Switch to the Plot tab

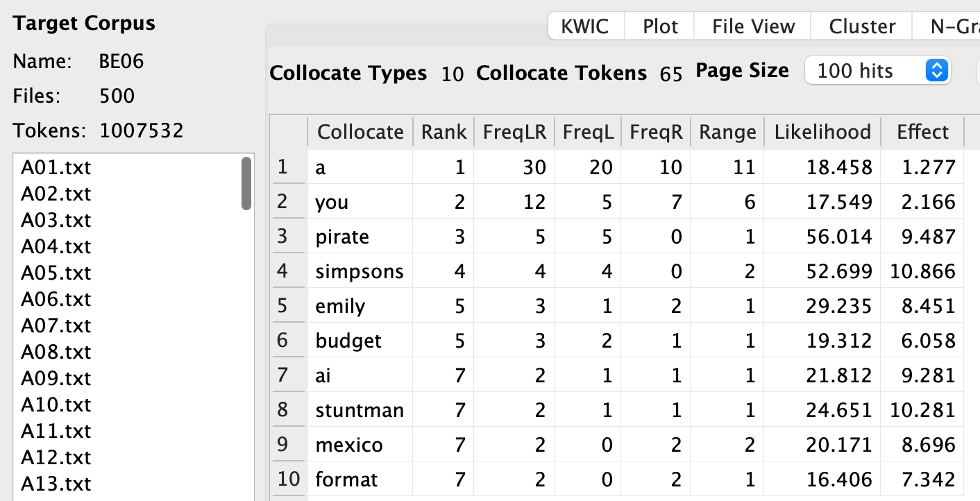click(660, 26)
